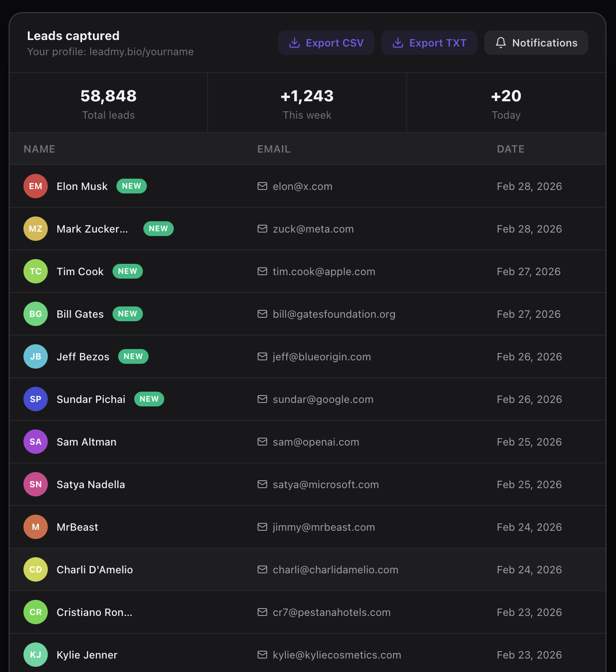Image resolution: width=616 pixels, height=672 pixels.
Task: Click the envelope icon beside tim.cook@apple.com
Action: pos(262,271)
